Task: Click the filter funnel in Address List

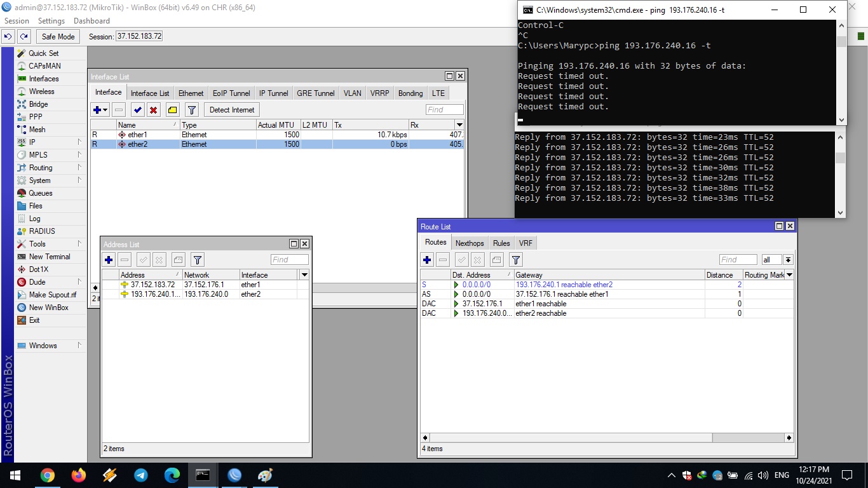Action: click(198, 260)
